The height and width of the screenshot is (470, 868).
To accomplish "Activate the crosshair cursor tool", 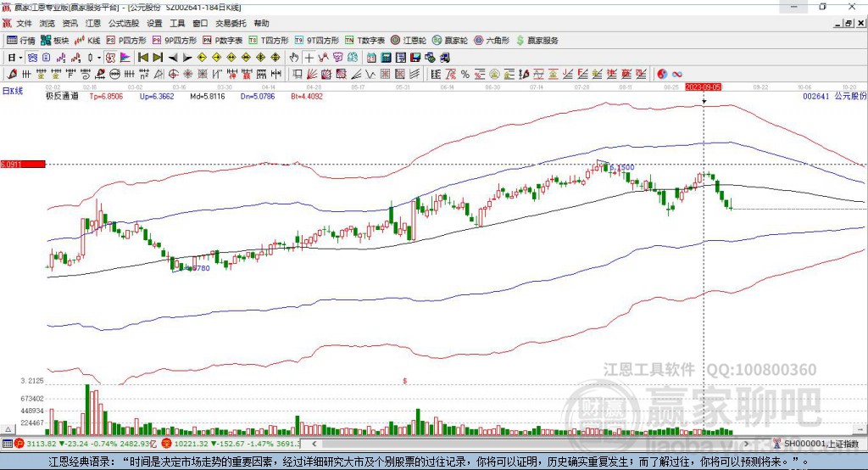I will click(x=309, y=58).
